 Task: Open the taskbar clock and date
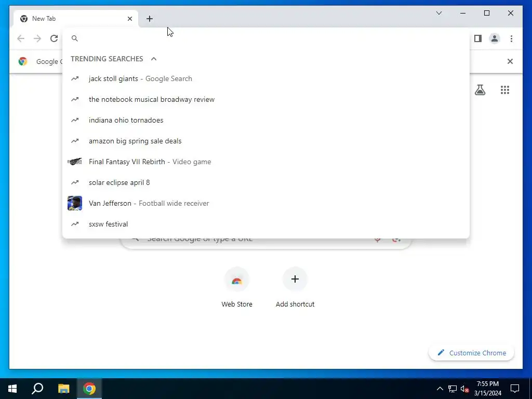point(487,389)
